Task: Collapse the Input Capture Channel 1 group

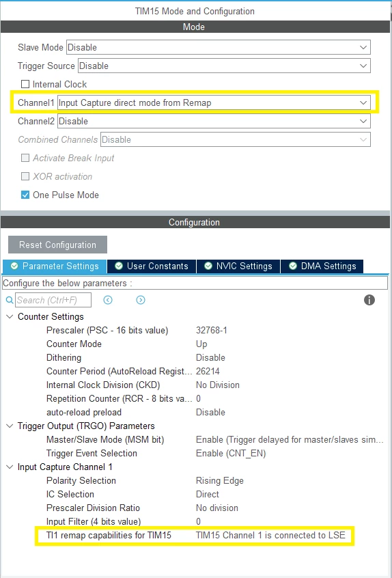Action: tap(10, 467)
